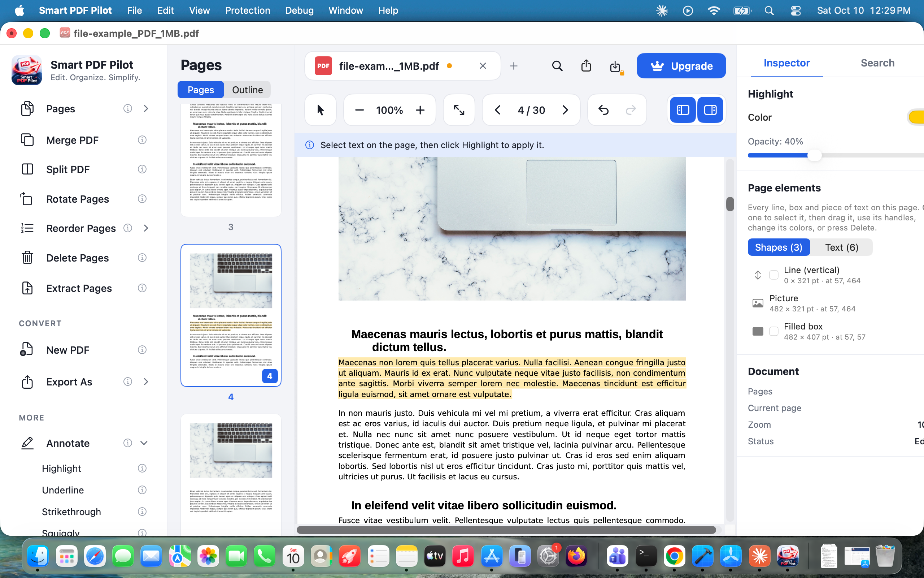Click the blue Upgrade button
924x578 pixels.
681,66
